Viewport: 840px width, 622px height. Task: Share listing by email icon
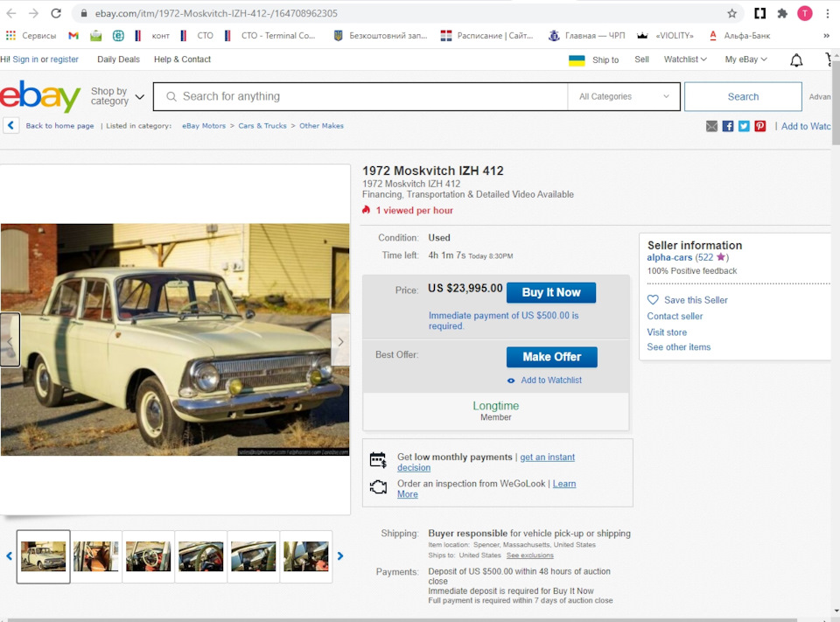click(x=711, y=127)
